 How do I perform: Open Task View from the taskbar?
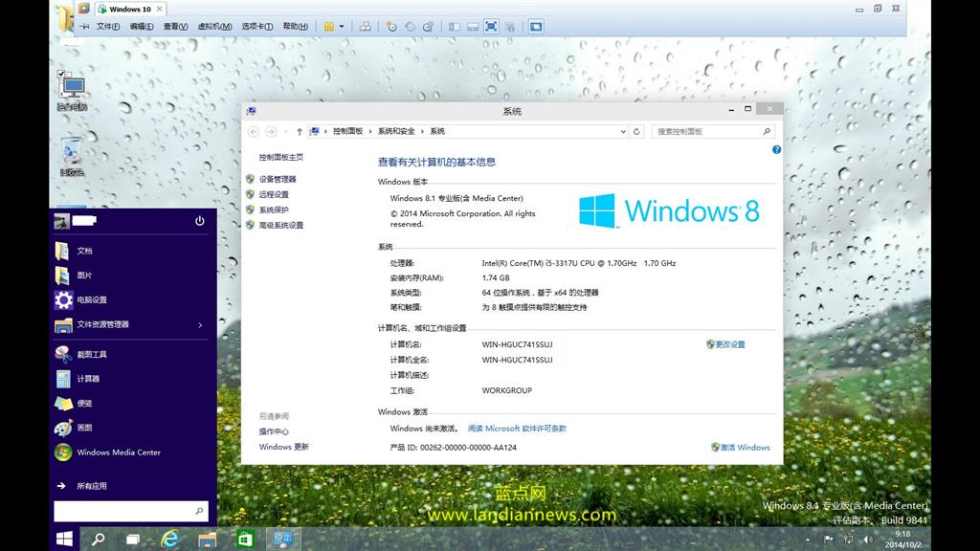click(132, 539)
